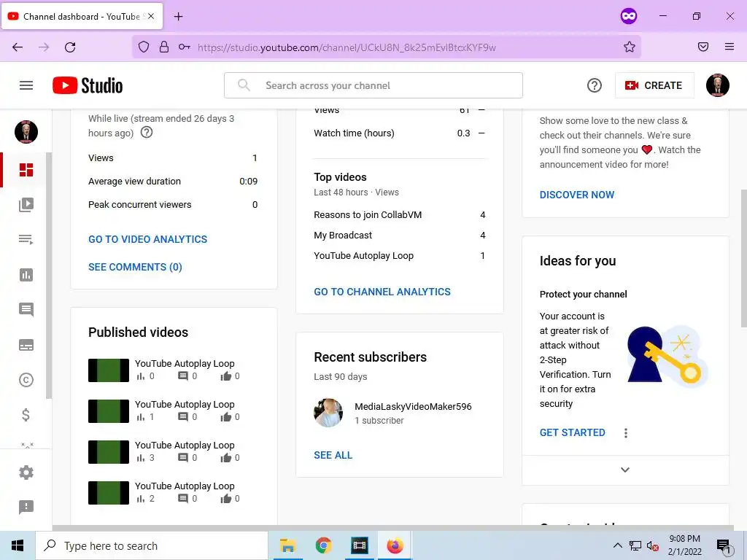
Task: Open the three-dot menu beside GET STARTED
Action: (x=625, y=433)
